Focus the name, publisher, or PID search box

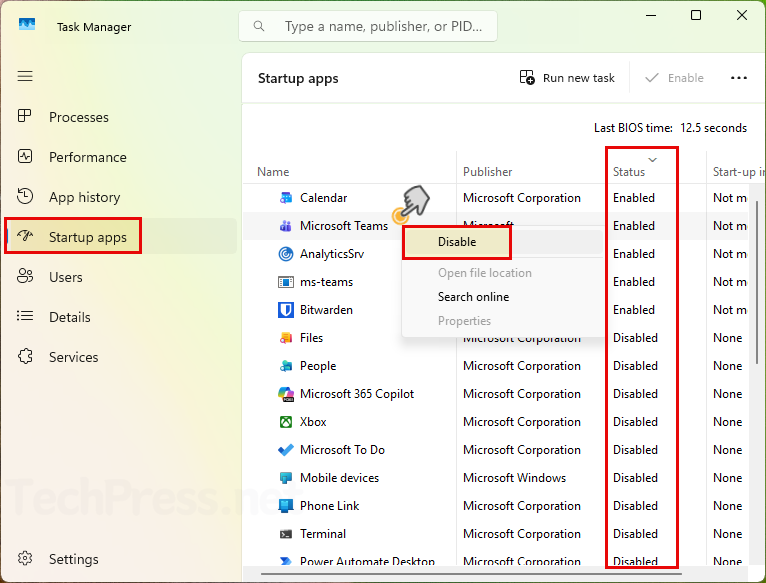click(x=368, y=26)
